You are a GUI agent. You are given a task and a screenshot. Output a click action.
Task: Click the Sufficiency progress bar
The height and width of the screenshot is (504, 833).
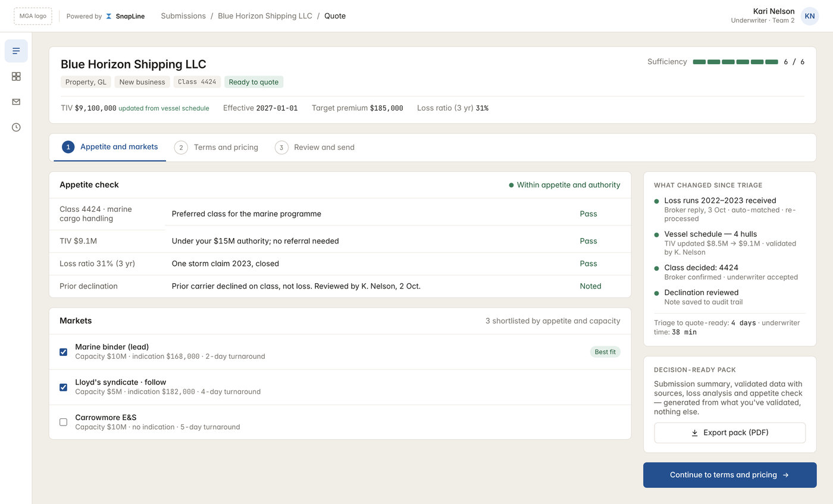point(735,62)
